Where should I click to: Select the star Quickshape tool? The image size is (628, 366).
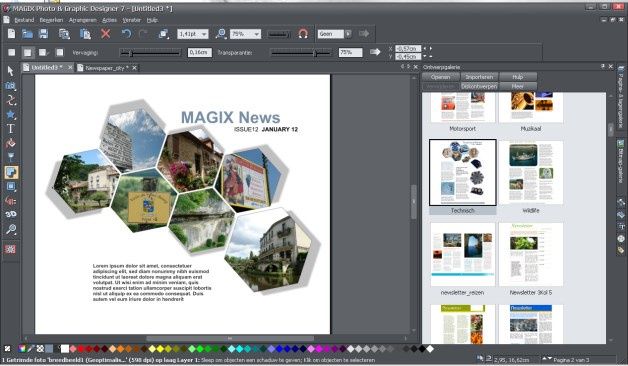click(x=10, y=115)
